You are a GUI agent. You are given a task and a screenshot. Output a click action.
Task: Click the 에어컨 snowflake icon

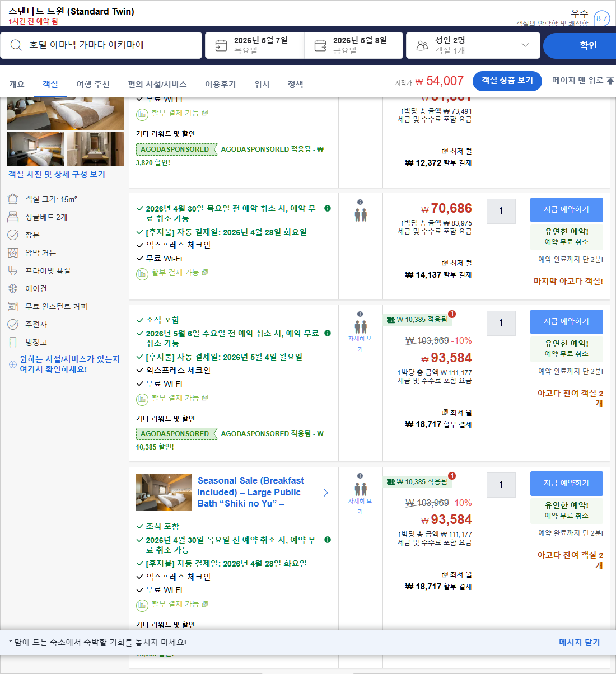click(x=13, y=289)
